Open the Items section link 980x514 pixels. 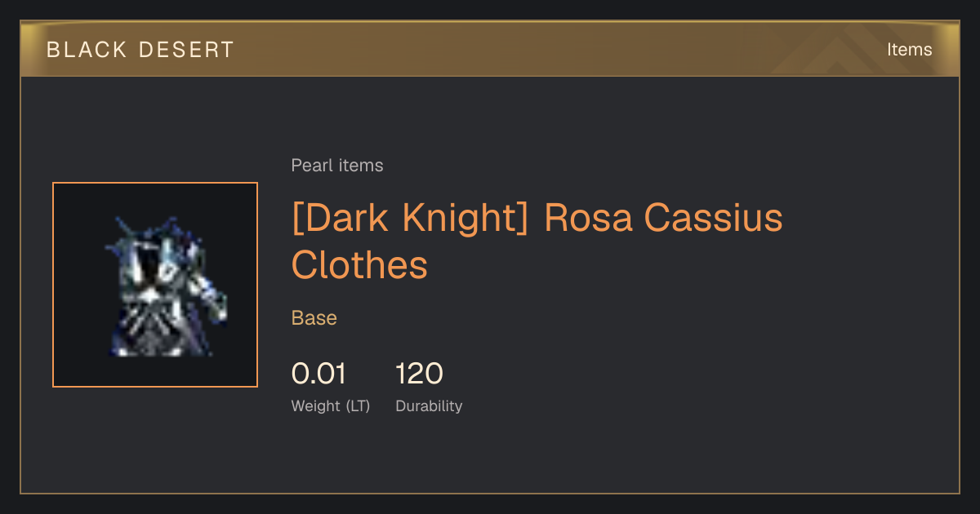(909, 50)
